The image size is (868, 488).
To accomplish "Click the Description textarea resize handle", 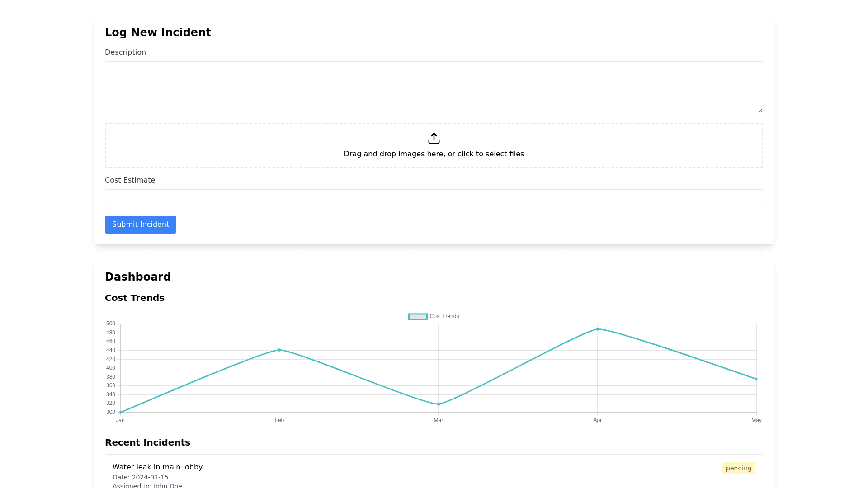I will (760, 110).
